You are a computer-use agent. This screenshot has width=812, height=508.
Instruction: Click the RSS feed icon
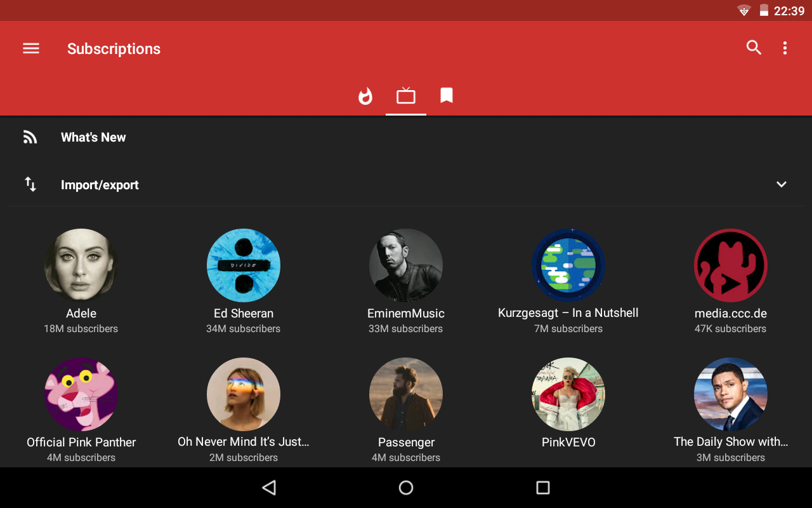pyautogui.click(x=30, y=137)
